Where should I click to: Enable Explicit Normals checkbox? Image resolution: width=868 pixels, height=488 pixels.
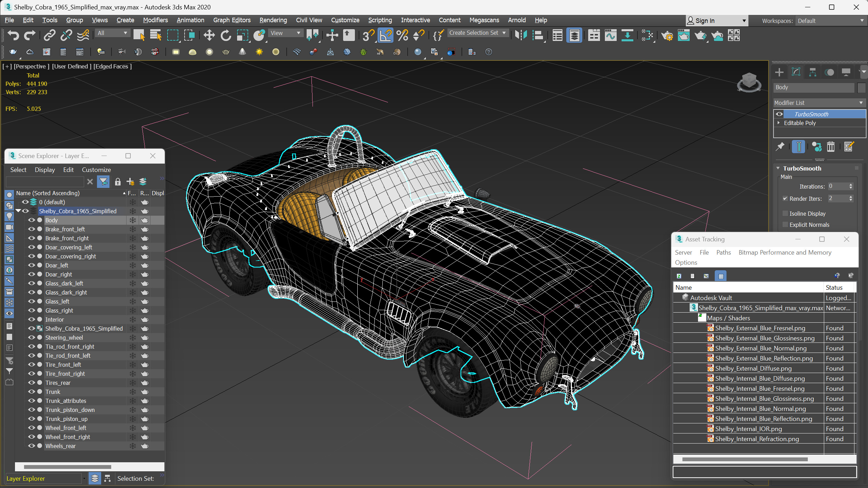785,224
